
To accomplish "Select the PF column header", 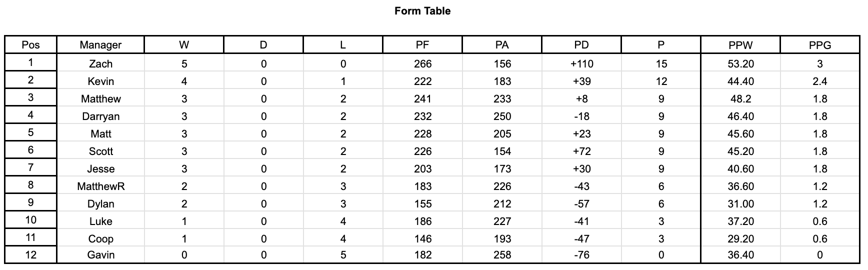I will 422,45.
